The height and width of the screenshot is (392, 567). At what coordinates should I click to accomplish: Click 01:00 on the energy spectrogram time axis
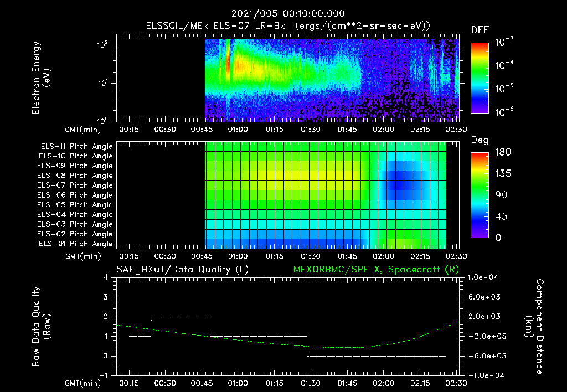pyautogui.click(x=238, y=130)
